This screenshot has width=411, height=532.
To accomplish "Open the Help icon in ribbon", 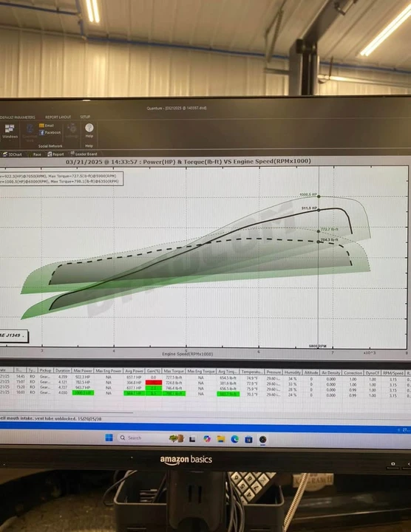I will tap(89, 131).
